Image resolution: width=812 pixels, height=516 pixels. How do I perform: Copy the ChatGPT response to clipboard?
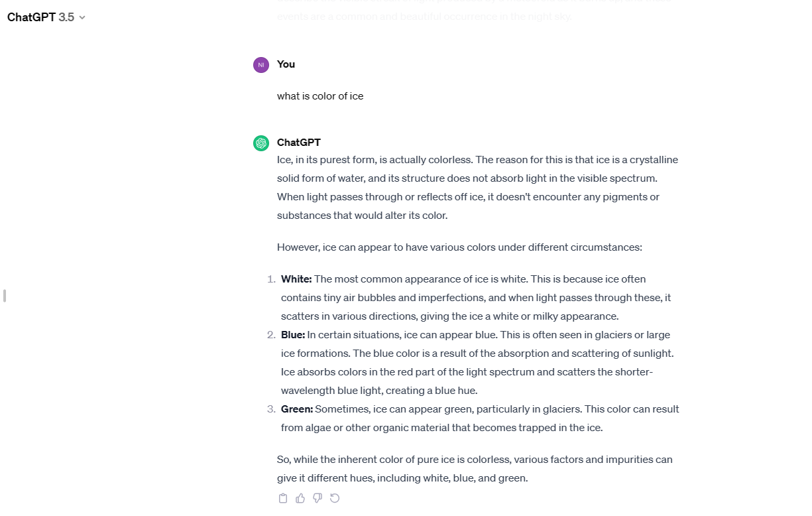[283, 498]
